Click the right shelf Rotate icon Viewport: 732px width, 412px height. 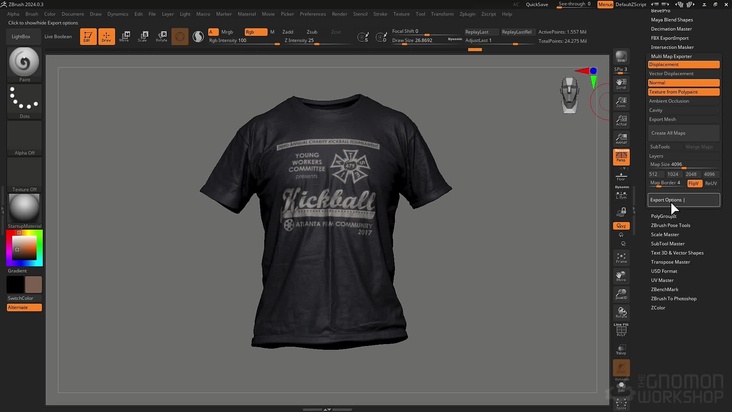click(x=621, y=312)
